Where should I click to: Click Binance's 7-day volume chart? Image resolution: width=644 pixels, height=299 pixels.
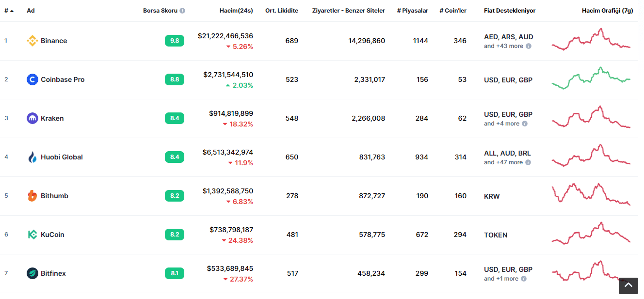point(591,39)
